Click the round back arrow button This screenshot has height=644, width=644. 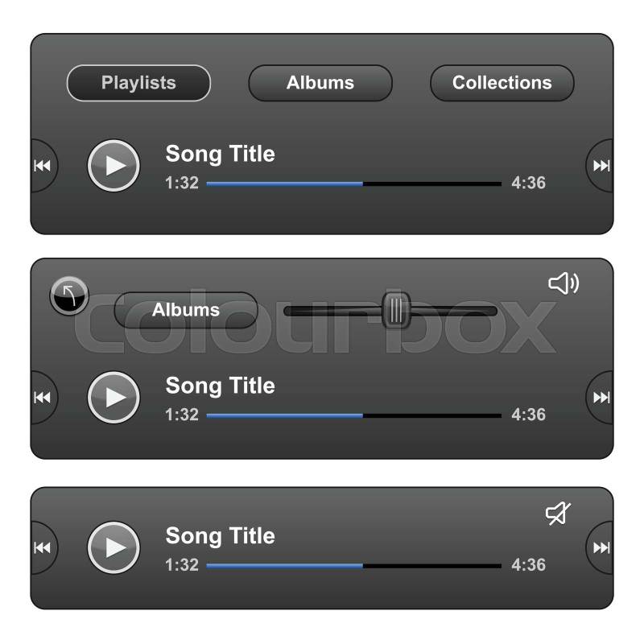coord(69,295)
